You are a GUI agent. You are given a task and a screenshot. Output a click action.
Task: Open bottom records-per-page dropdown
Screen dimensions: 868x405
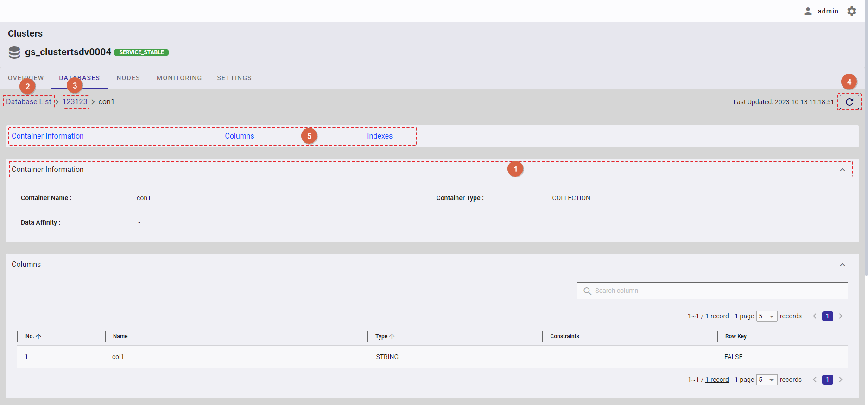pyautogui.click(x=767, y=380)
